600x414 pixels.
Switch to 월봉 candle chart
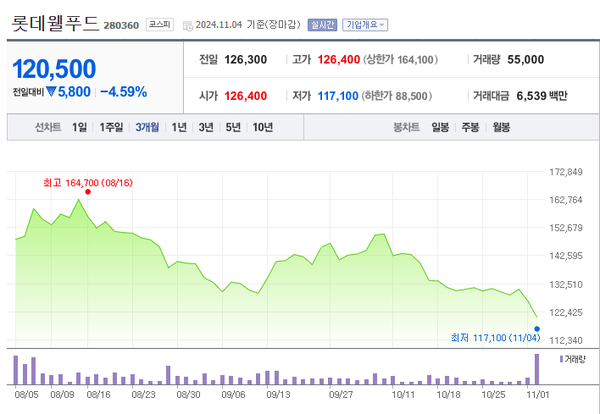pos(501,127)
